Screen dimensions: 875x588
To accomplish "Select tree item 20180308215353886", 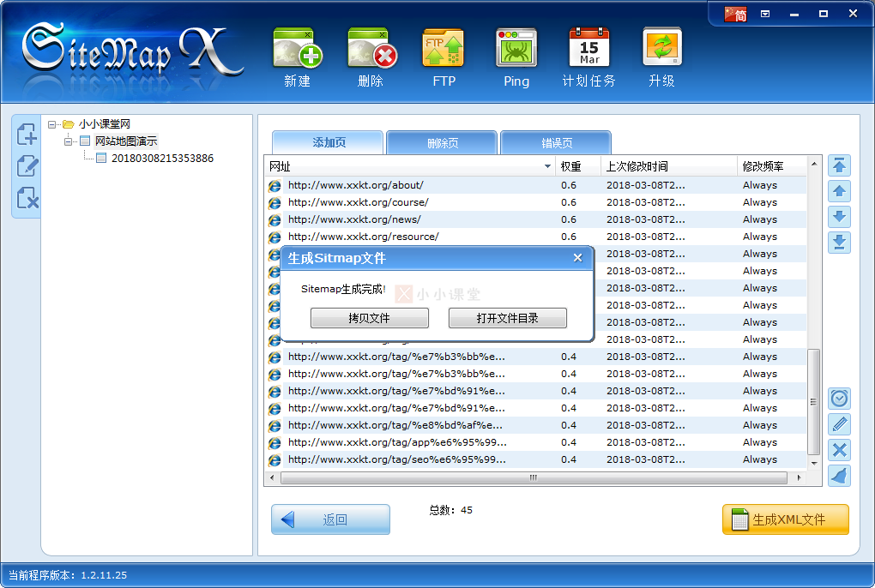I will click(162, 159).
